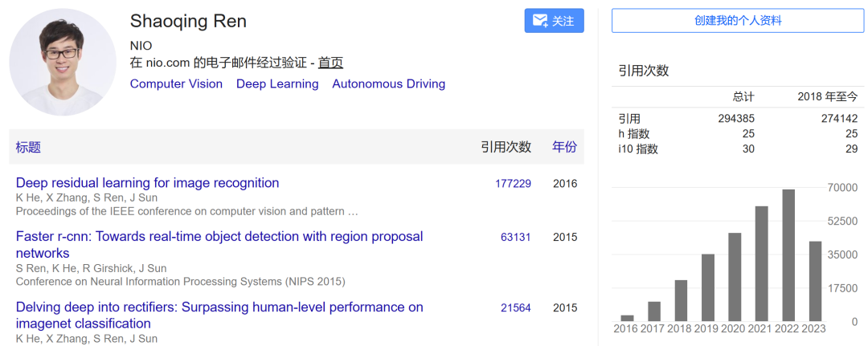The image size is (868, 346).
Task: Click the 创建我的个人资料 button
Action: pos(737,21)
